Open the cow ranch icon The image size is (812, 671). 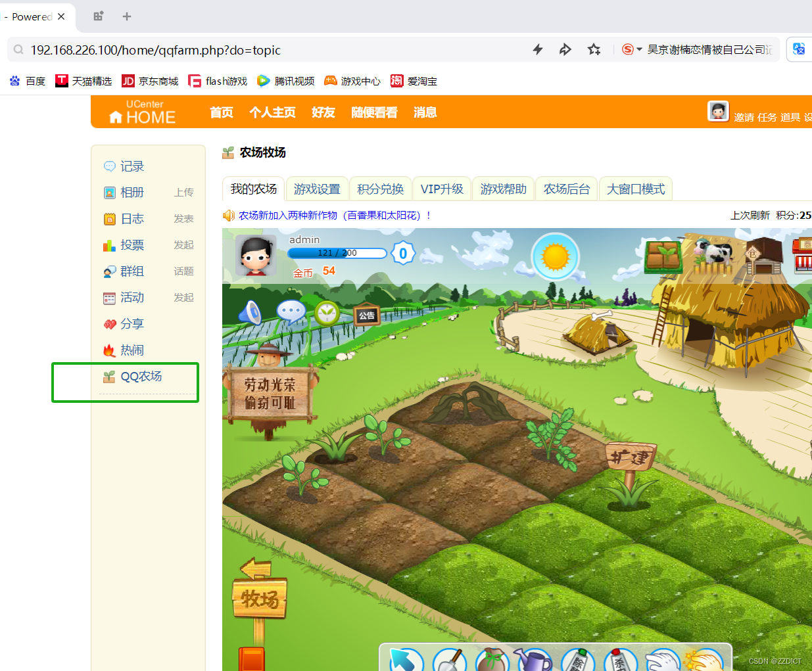pyautogui.click(x=713, y=256)
